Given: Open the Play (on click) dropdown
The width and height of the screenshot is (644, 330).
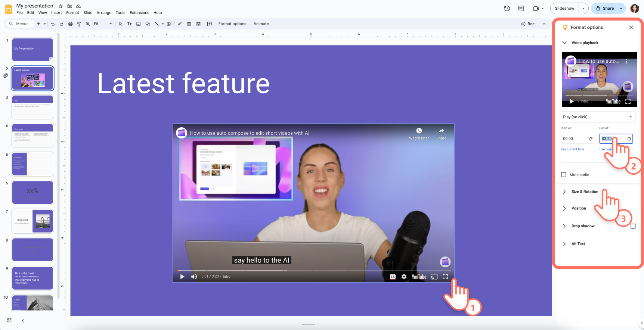Looking at the screenshot, I should coord(598,117).
